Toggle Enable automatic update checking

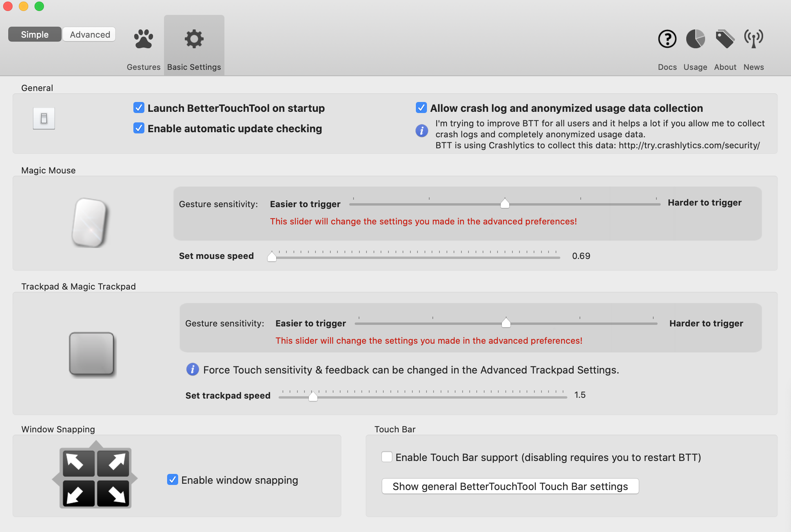(139, 128)
